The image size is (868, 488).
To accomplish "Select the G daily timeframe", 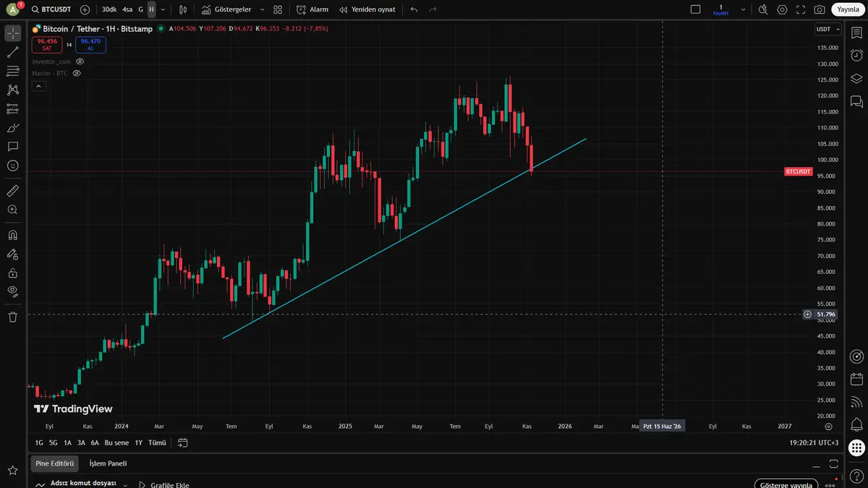I will (x=140, y=9).
